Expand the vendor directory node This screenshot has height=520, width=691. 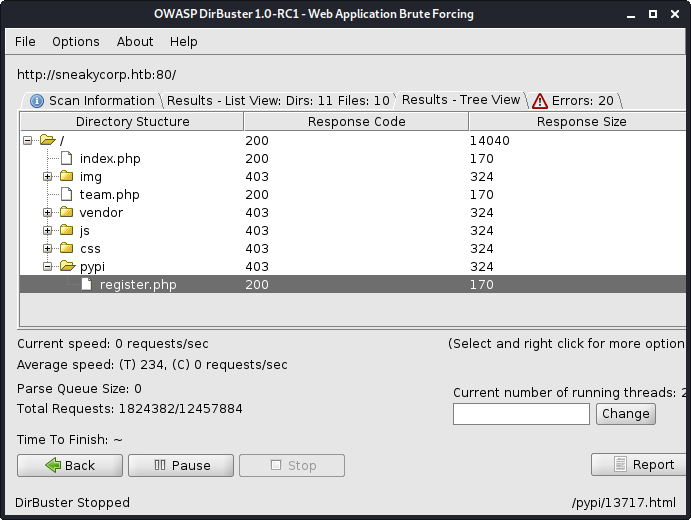click(47, 213)
